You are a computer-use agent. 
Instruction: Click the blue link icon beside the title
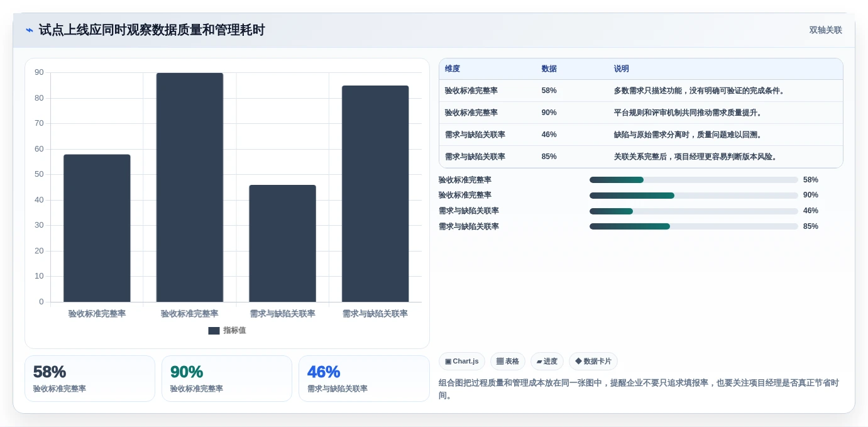pyautogui.click(x=30, y=30)
